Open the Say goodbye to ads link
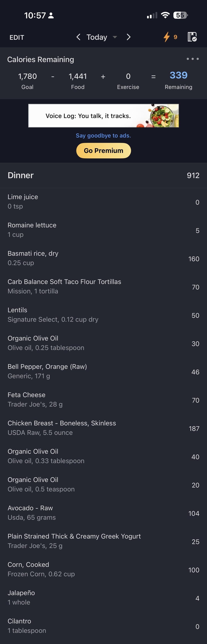The image size is (207, 644). tap(103, 136)
